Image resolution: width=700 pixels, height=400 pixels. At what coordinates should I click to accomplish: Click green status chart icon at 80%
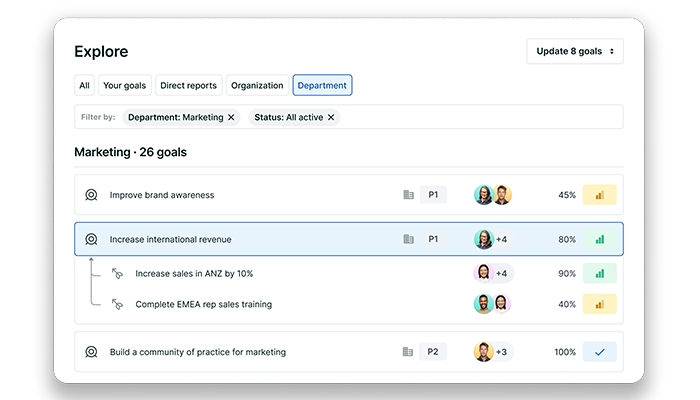coord(600,239)
